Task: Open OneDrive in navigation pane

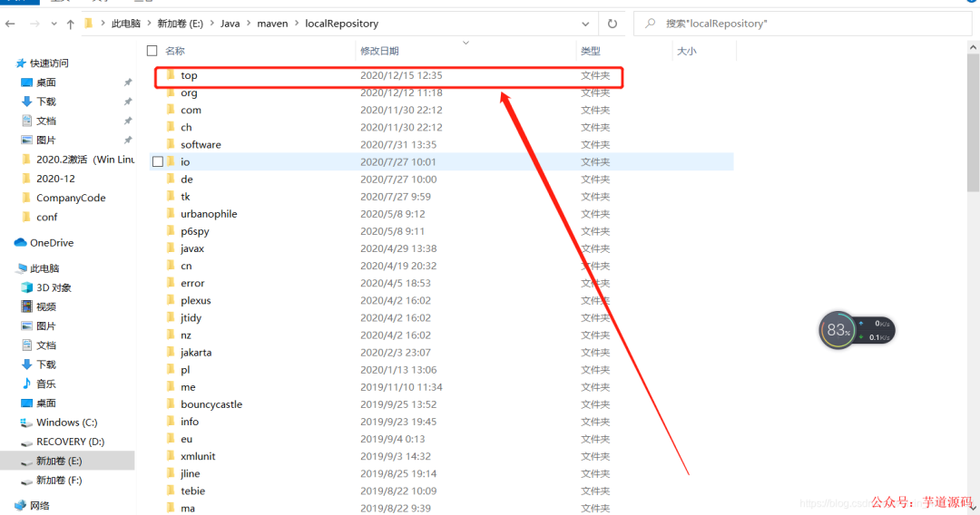Action: tap(51, 243)
